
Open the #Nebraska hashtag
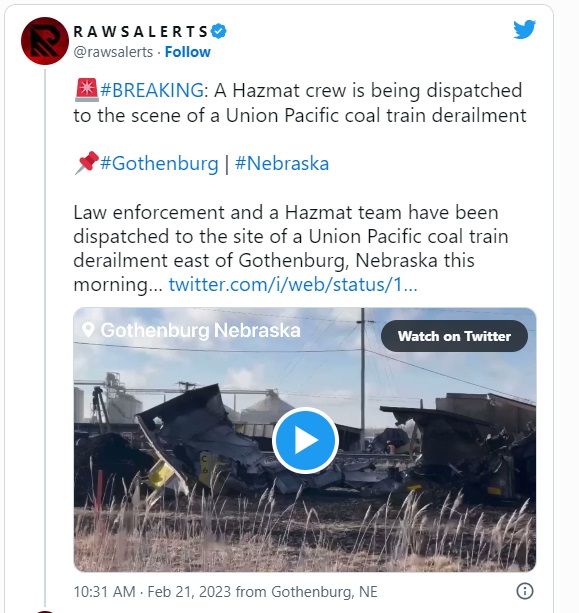point(282,163)
